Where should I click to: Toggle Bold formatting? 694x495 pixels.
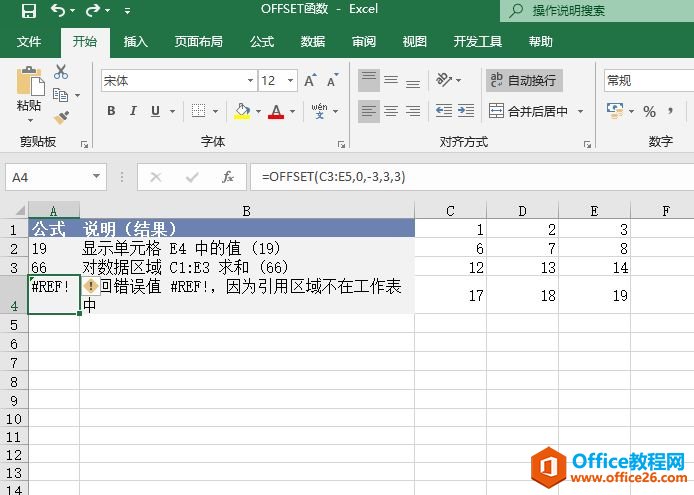[111, 111]
